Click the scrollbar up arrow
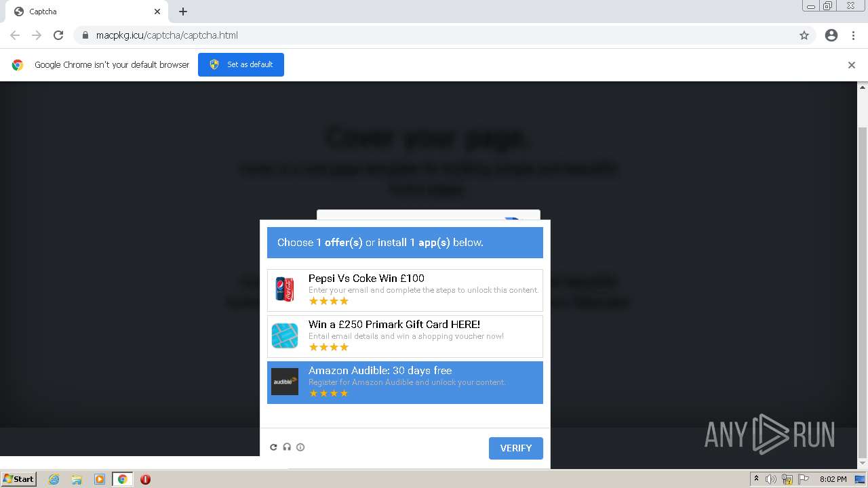 [863, 87]
